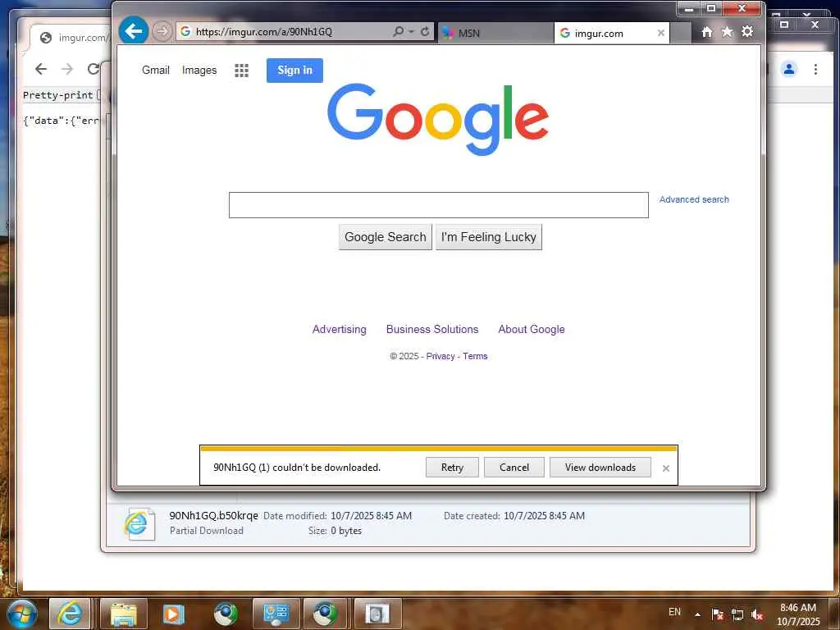Viewport: 840px width, 630px height.
Task: Click the Google Search button
Action: point(386,237)
